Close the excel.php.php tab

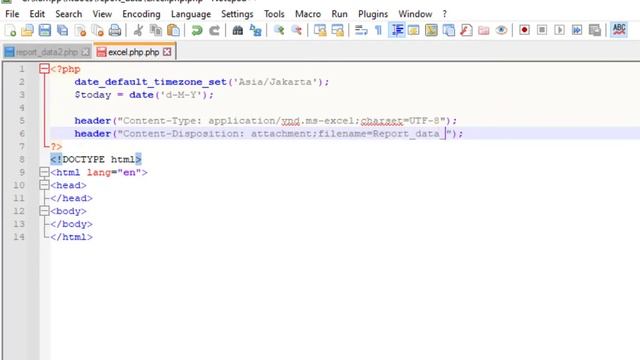coord(167,52)
